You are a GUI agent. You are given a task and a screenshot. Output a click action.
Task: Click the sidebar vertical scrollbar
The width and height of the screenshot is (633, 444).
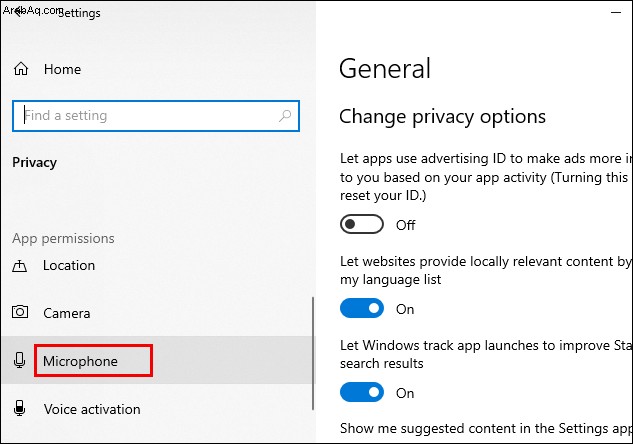tap(313, 354)
